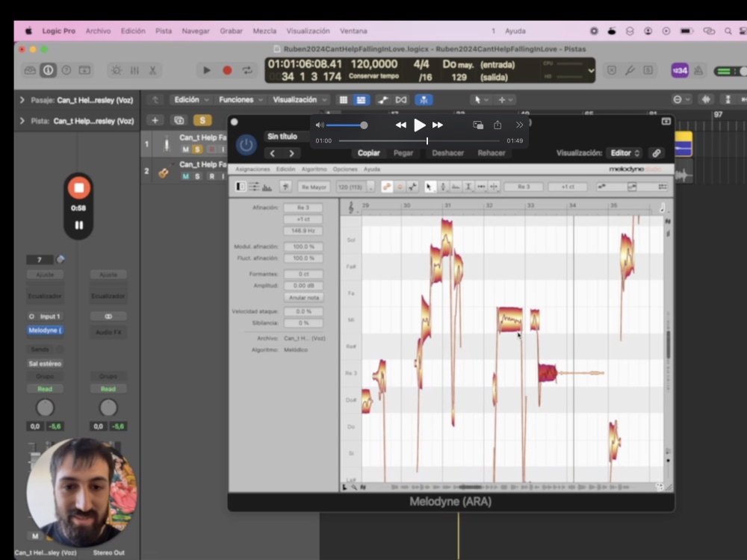
Task: Click the plug-in link chain icon
Action: 657,153
